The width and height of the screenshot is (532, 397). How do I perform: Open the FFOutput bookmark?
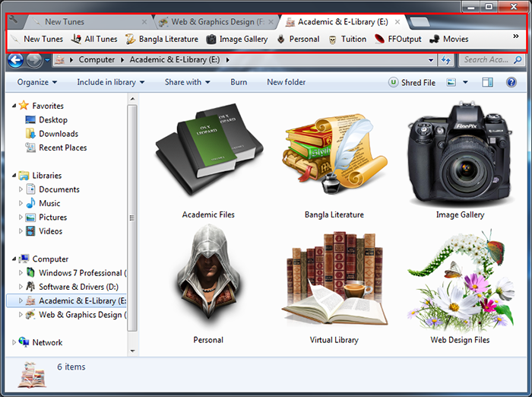(398, 39)
